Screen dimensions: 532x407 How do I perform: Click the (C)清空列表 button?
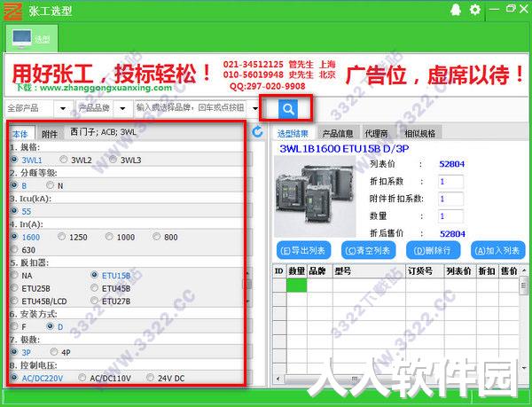point(368,250)
